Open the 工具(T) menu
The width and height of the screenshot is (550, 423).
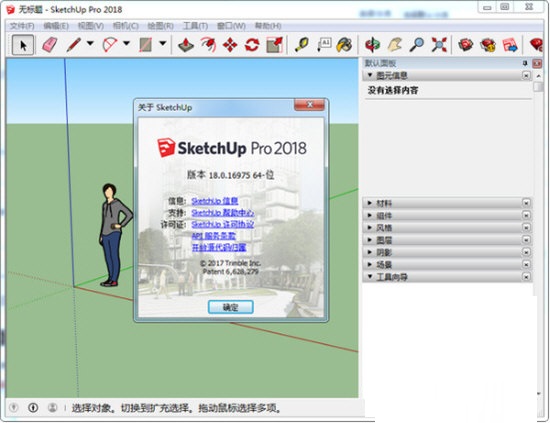pyautogui.click(x=195, y=26)
